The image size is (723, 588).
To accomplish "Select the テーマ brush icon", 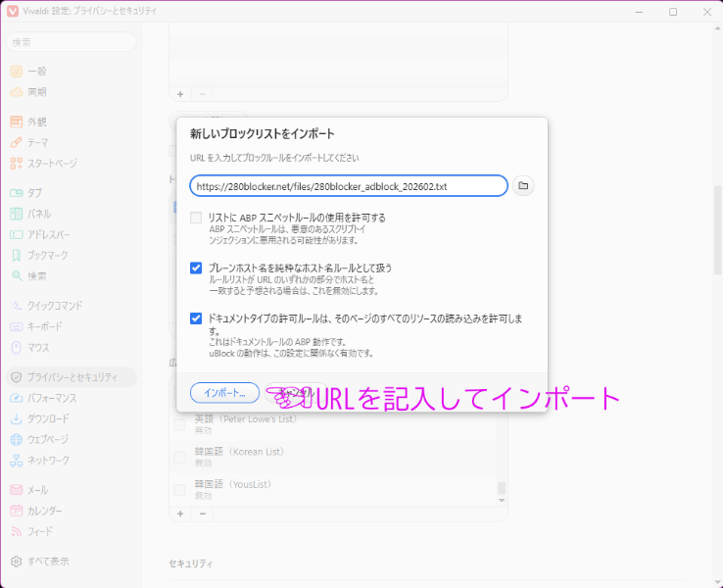I will 17,143.
